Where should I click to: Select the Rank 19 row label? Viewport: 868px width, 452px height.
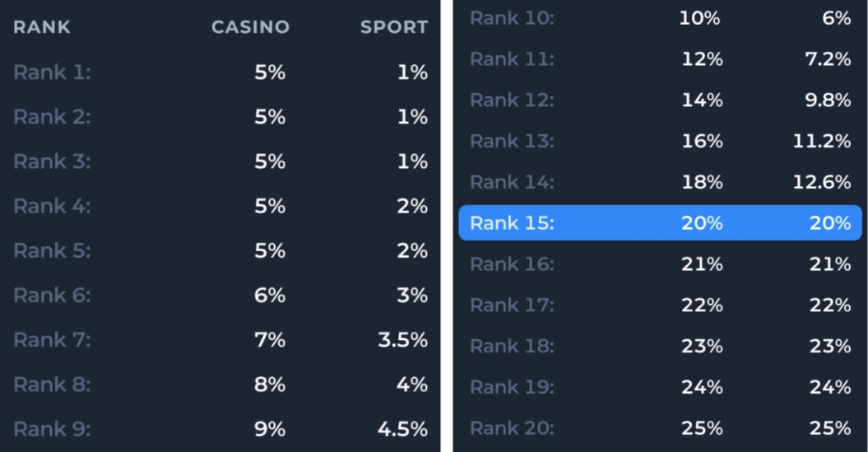click(x=512, y=387)
